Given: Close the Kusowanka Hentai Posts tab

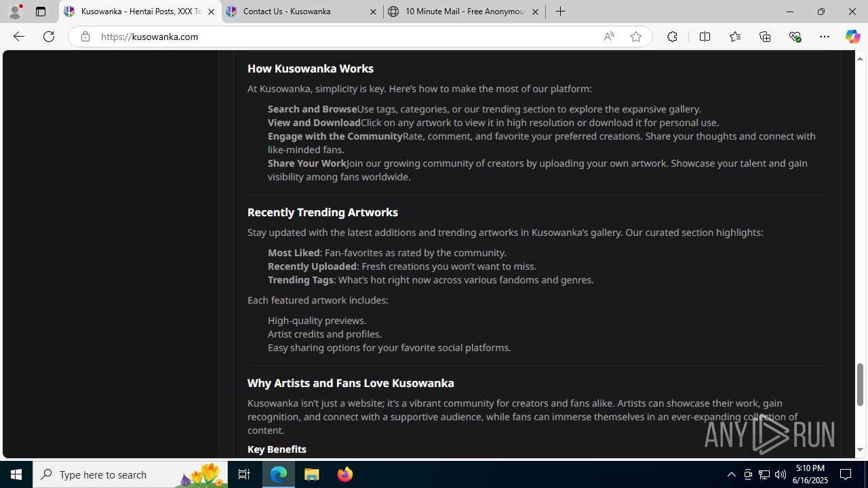Looking at the screenshot, I should pyautogui.click(x=211, y=12).
